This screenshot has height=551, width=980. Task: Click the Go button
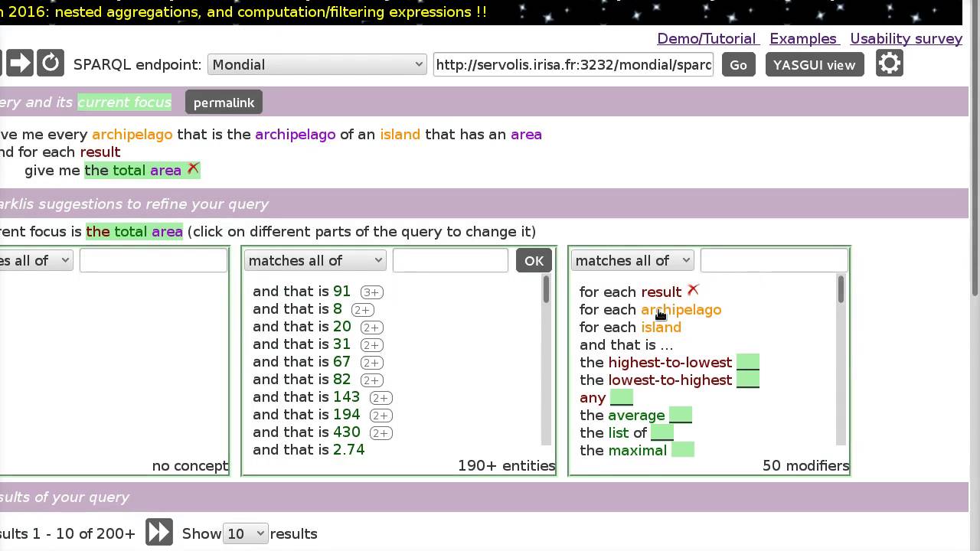[738, 65]
